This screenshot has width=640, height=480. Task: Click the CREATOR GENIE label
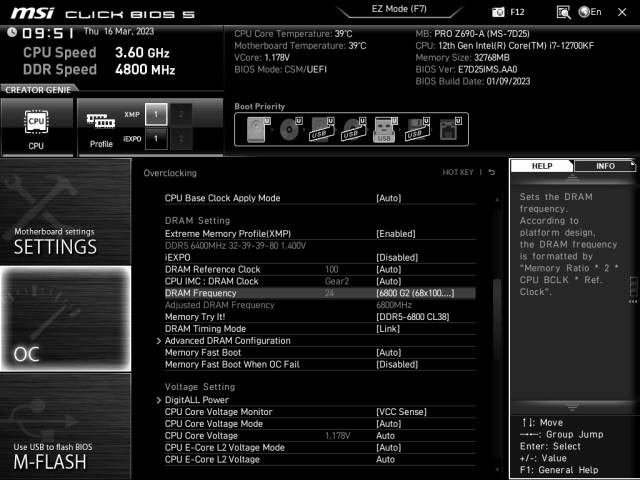[38, 90]
